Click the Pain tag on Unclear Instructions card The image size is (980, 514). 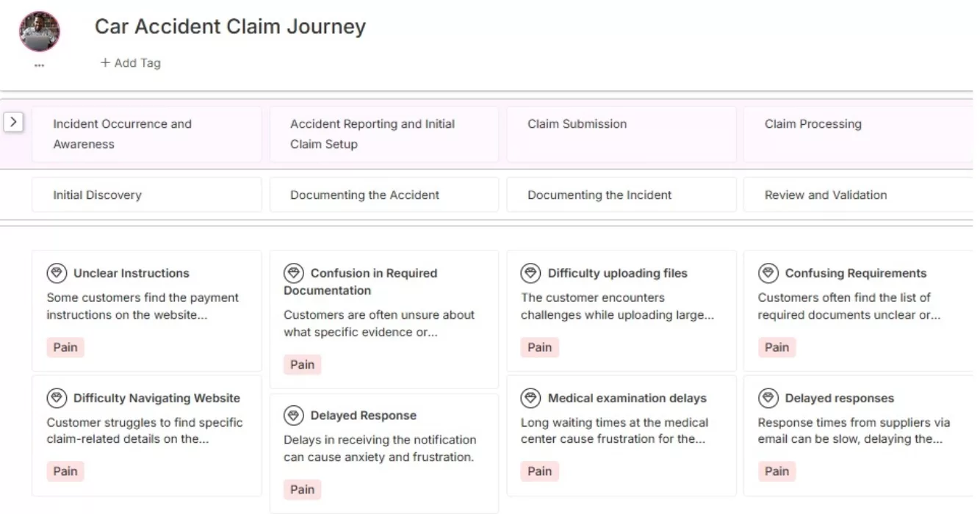[x=65, y=347]
